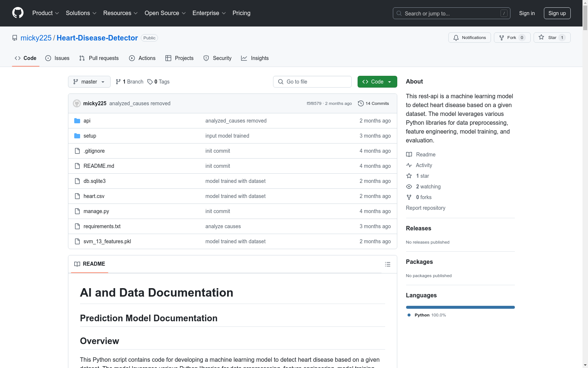588x368 pixels.
Task: Click the Python 100.0% language label
Action: pos(427,315)
